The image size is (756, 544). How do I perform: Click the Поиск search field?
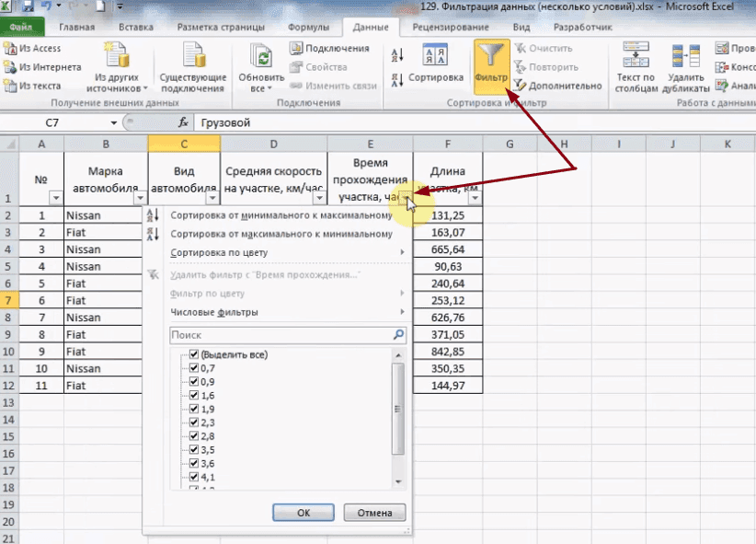point(281,336)
